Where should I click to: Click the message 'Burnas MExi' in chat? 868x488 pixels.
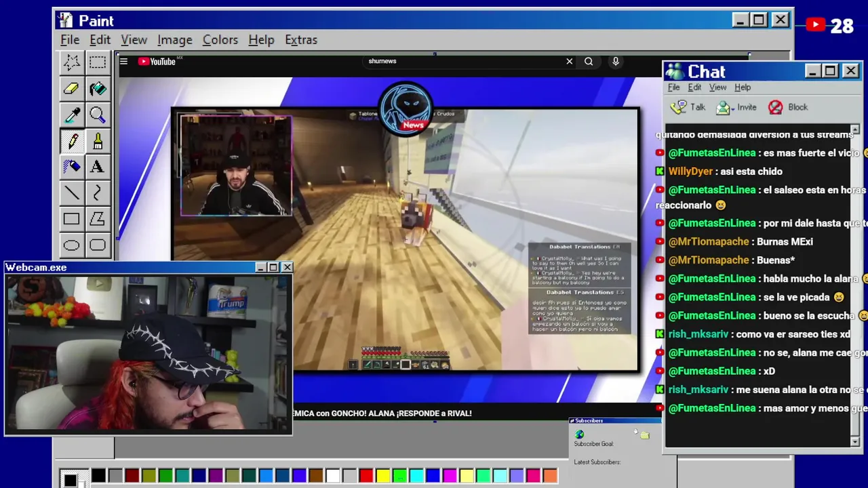(x=785, y=241)
